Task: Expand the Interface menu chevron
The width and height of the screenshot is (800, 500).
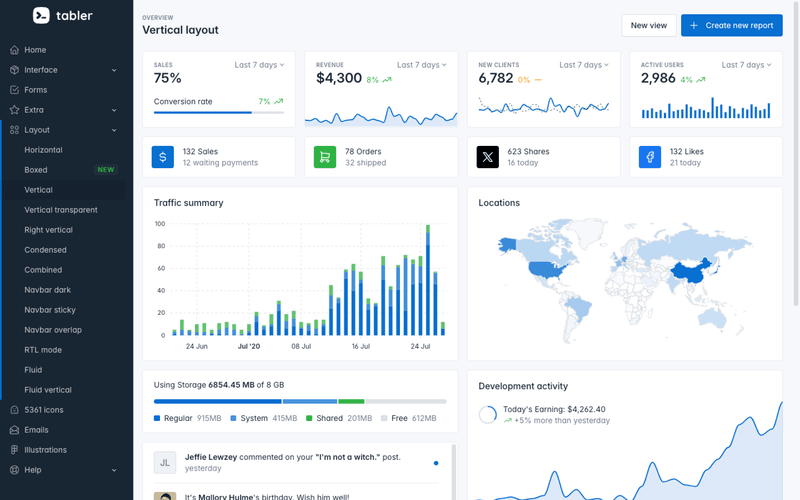Action: (114, 70)
